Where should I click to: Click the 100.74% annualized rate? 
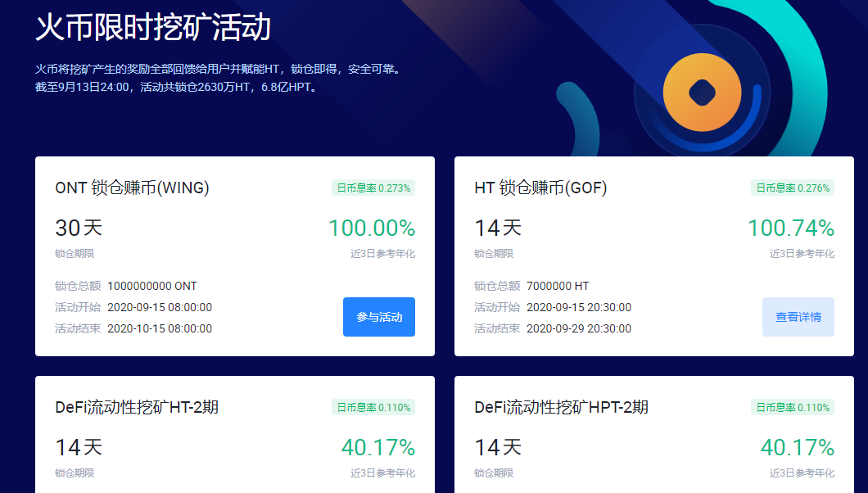791,228
